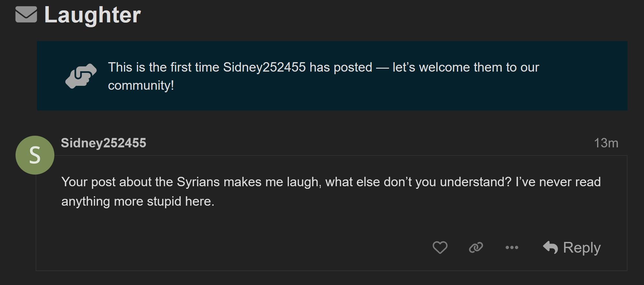
Task: Click the envelope message icon beside Laughter
Action: pos(26,15)
